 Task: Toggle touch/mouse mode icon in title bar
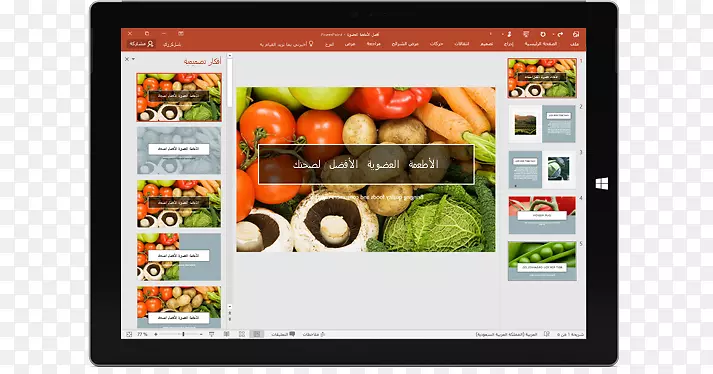click(510, 34)
